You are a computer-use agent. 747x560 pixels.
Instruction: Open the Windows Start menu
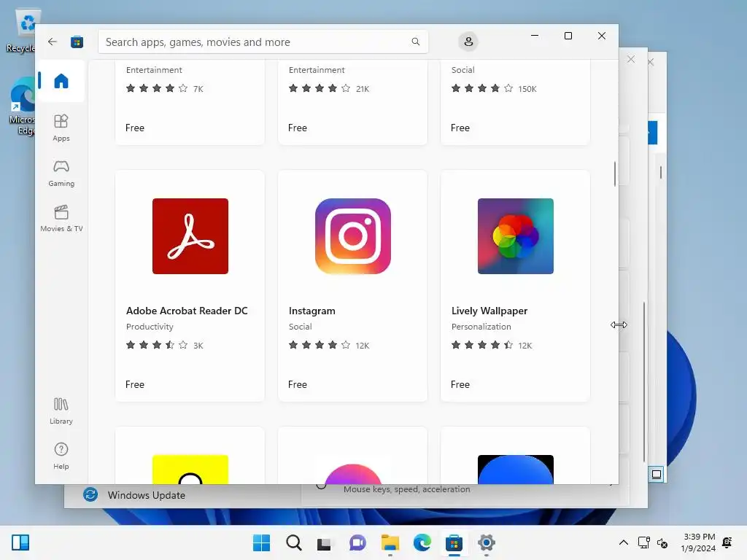(x=261, y=542)
